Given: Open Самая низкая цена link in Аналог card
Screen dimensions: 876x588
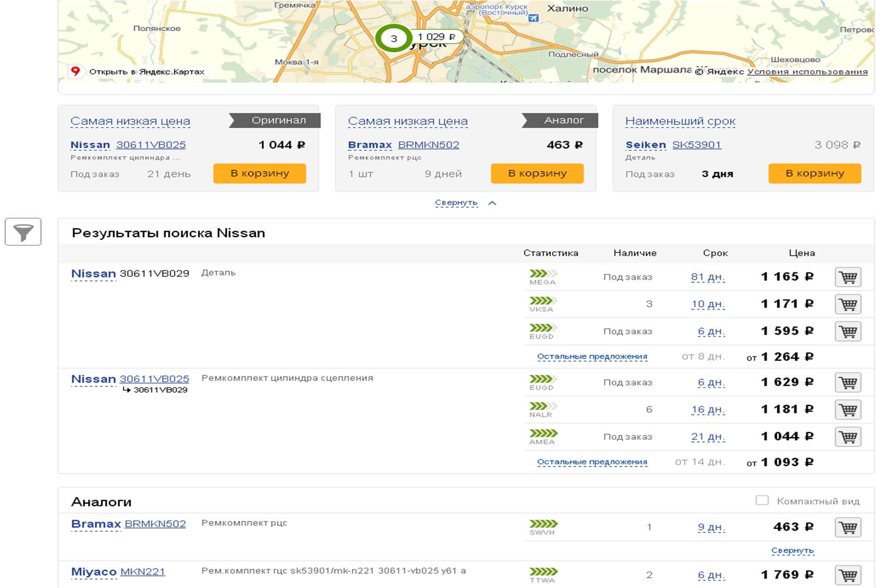Looking at the screenshot, I should (x=408, y=121).
